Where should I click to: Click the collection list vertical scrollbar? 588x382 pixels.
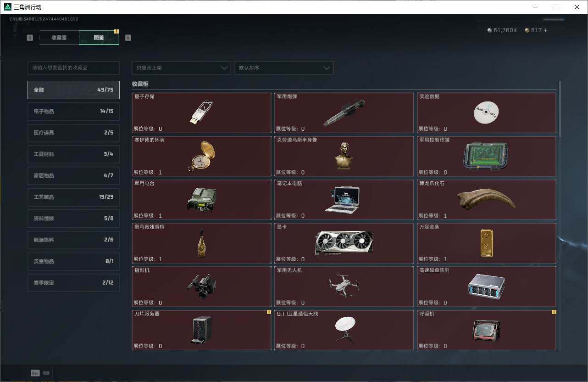[560, 109]
